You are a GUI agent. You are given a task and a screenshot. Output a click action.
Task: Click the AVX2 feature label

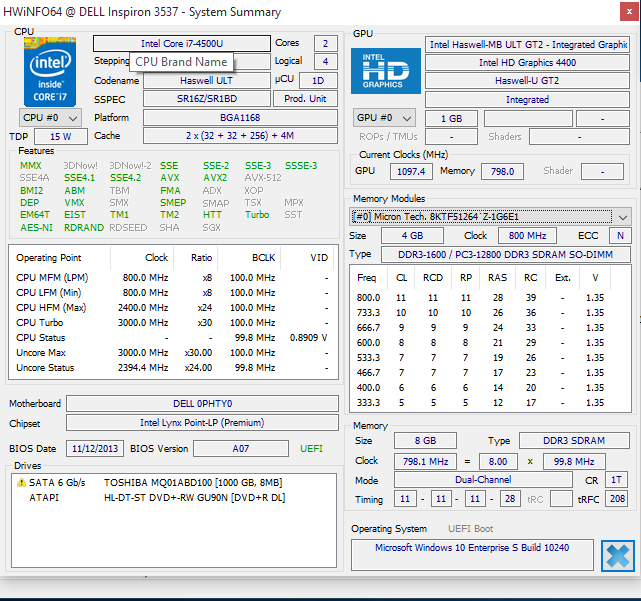tap(215, 178)
